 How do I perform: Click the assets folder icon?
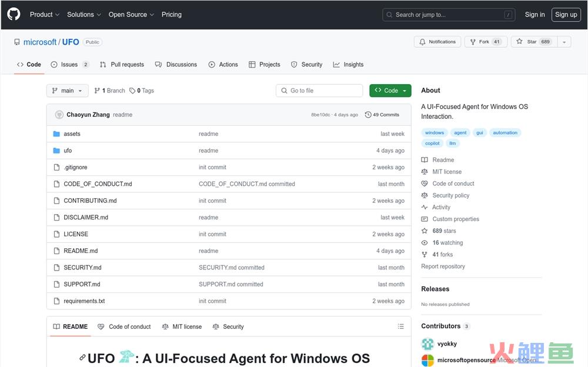pyautogui.click(x=56, y=134)
